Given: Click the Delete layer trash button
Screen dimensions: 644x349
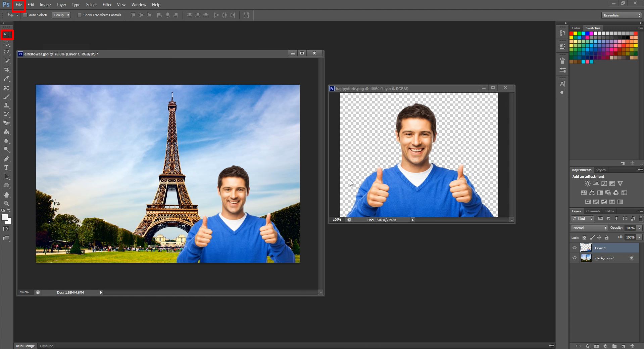Looking at the screenshot, I should [633, 346].
